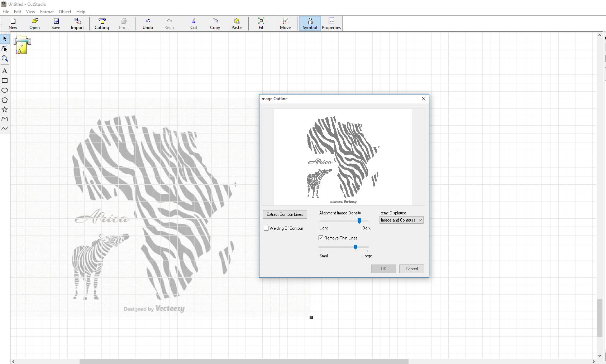This screenshot has height=364, width=606.
Task: Fit the view using the Fit icon
Action: pos(261,24)
